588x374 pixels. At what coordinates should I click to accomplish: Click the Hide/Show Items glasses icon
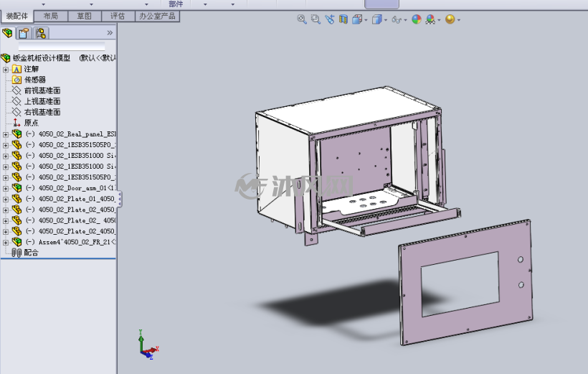click(x=397, y=19)
